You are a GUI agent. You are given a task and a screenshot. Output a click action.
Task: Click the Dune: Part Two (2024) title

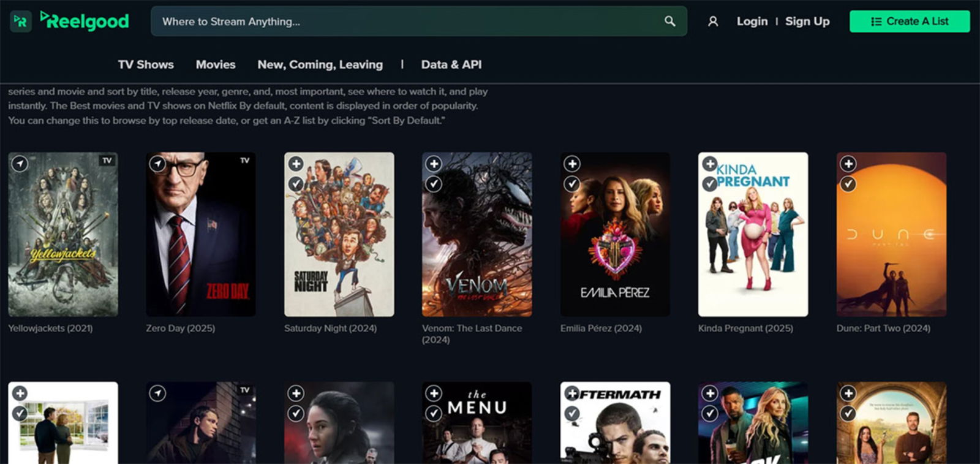click(x=884, y=329)
